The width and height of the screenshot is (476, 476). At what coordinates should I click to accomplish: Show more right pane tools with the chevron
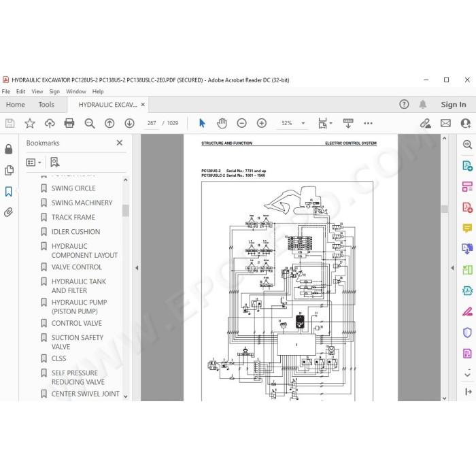[468, 375]
